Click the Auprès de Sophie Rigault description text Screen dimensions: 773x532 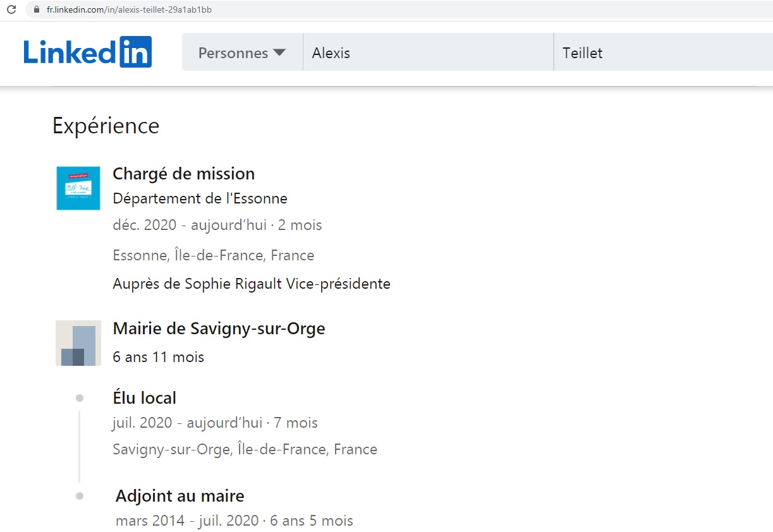click(x=251, y=284)
